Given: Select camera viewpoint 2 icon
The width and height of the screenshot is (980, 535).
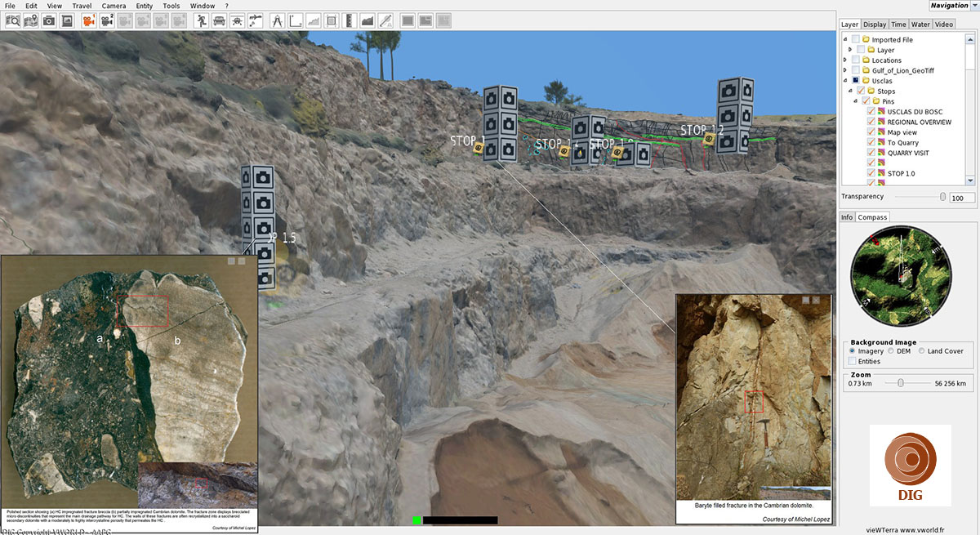Looking at the screenshot, I should click(107, 20).
